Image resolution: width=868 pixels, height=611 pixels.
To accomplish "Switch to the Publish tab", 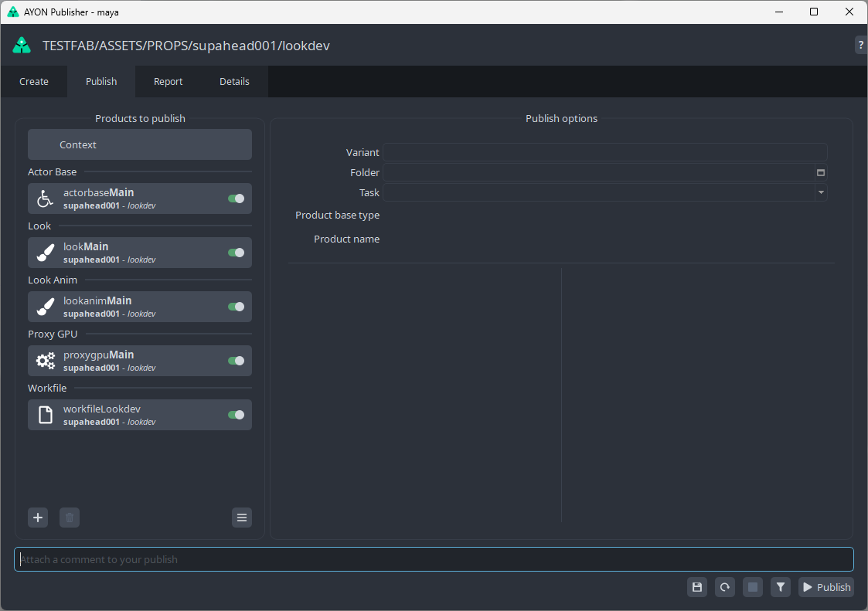I will coord(101,81).
